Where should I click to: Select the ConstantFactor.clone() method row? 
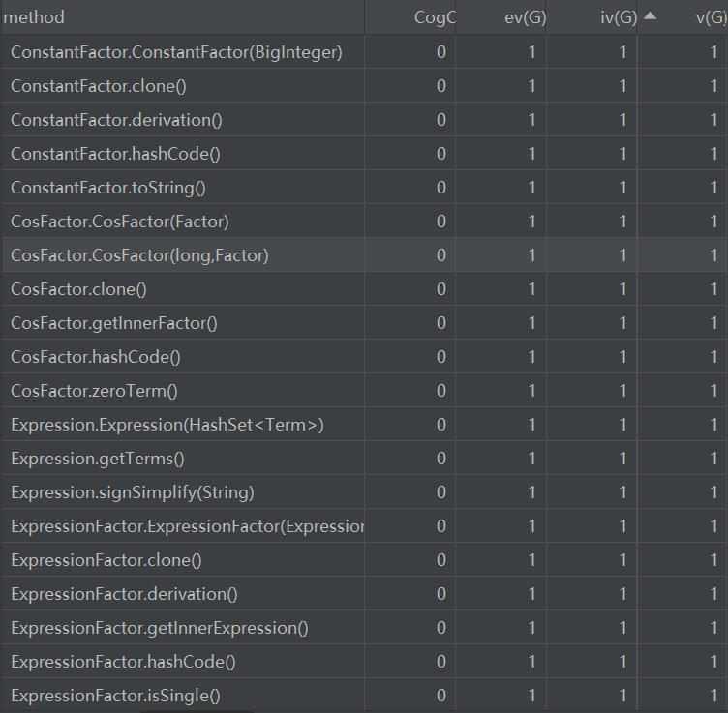(99, 86)
